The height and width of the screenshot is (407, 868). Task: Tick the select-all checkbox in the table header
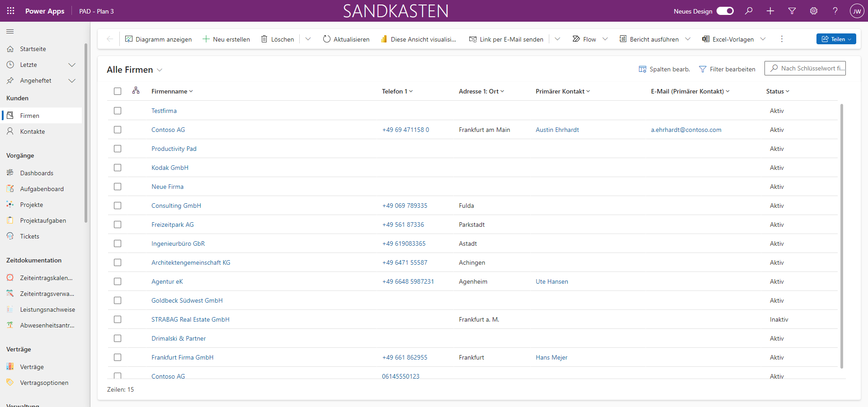tap(118, 91)
